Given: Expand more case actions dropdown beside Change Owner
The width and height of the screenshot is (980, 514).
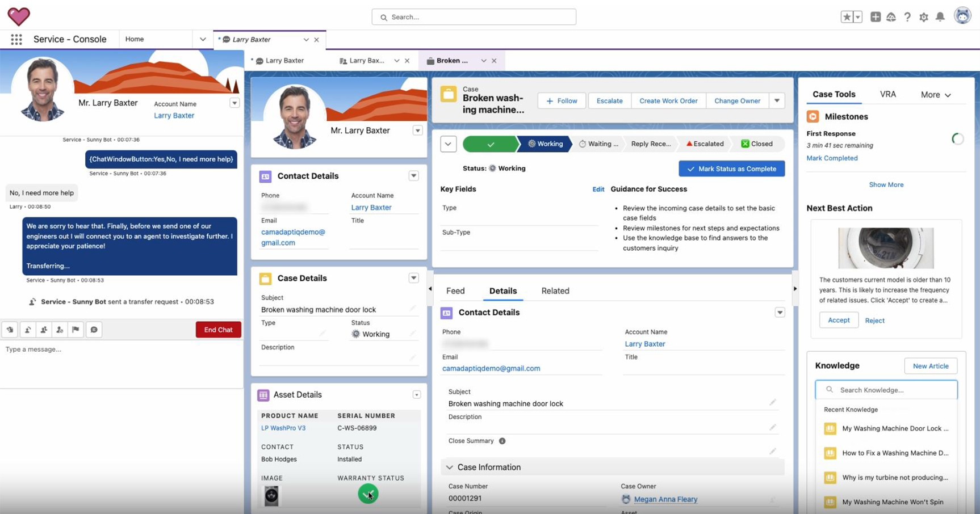Looking at the screenshot, I should pyautogui.click(x=777, y=101).
